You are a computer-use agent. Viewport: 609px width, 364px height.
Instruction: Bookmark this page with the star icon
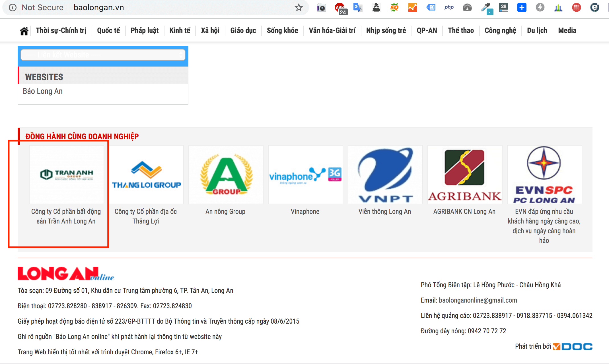click(299, 7)
